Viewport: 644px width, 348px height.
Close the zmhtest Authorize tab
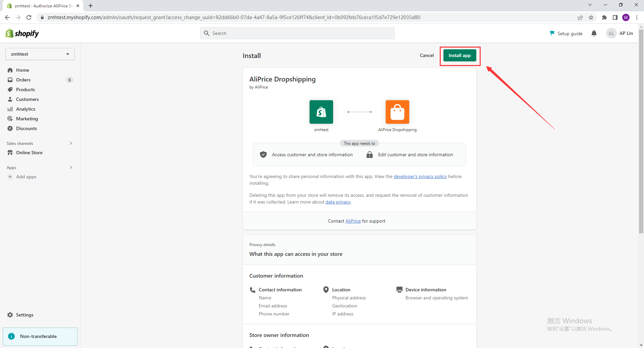point(78,6)
